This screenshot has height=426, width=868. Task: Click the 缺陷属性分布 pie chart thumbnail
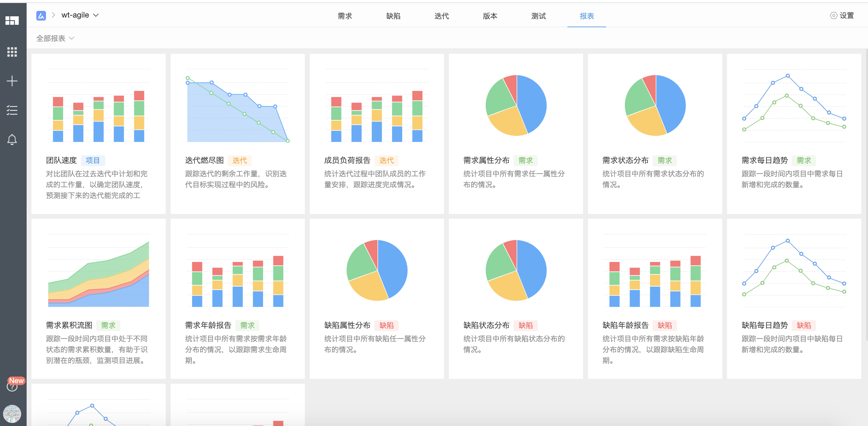coord(377,270)
